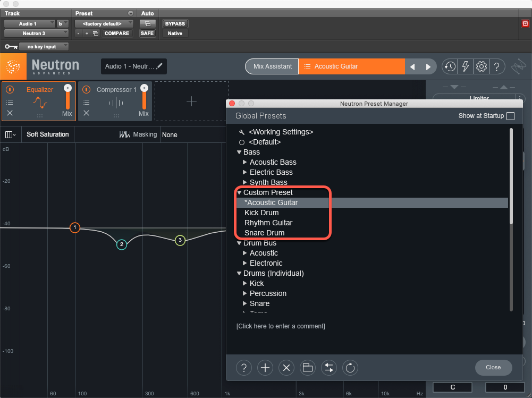Select the *Acoustic Guitar preset row
The height and width of the screenshot is (398, 532).
click(372, 202)
